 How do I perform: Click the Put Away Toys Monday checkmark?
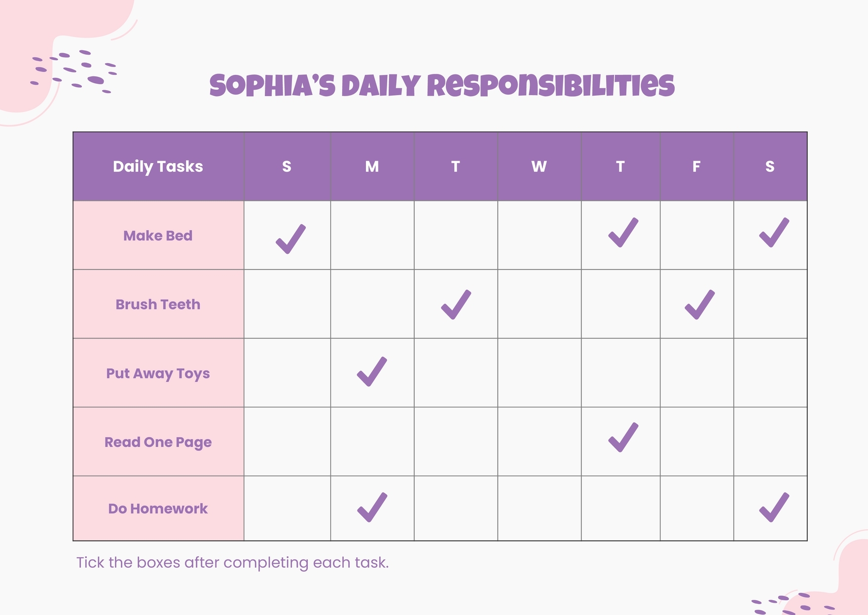pyautogui.click(x=371, y=372)
